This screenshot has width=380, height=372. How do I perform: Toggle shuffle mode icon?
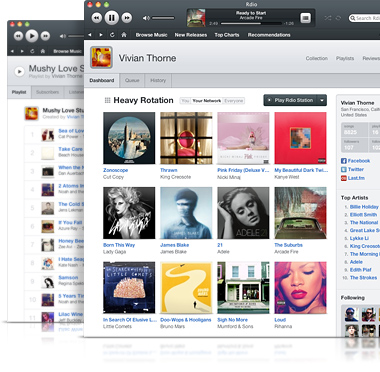point(328,18)
